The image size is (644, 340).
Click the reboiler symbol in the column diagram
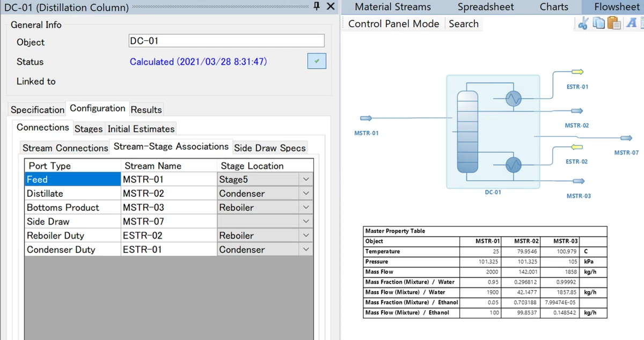pyautogui.click(x=514, y=166)
